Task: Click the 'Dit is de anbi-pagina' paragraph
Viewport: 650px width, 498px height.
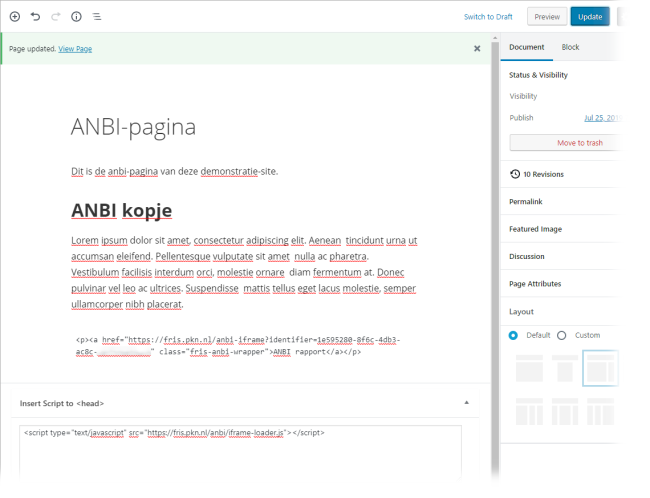Action: 175,171
